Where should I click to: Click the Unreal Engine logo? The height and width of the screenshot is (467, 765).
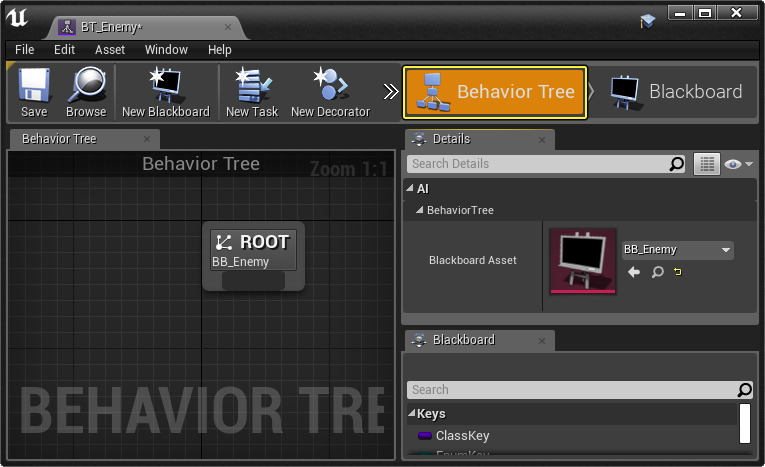17,18
